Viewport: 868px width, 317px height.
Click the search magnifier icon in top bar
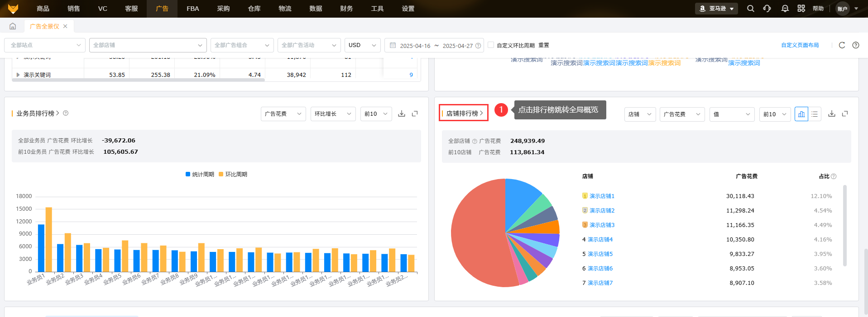(x=750, y=9)
